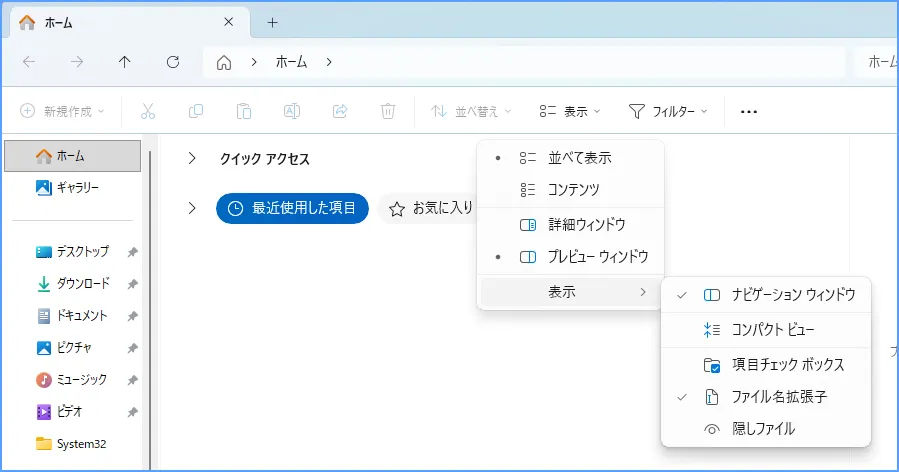Click the Back navigation arrow
Screen dimensions: 899x472
click(29, 62)
